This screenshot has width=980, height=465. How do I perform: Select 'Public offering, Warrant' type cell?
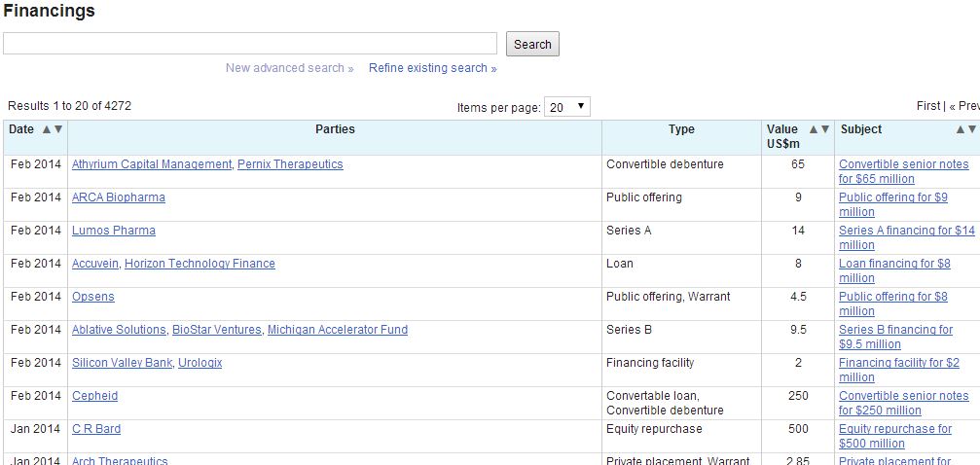[x=669, y=297]
